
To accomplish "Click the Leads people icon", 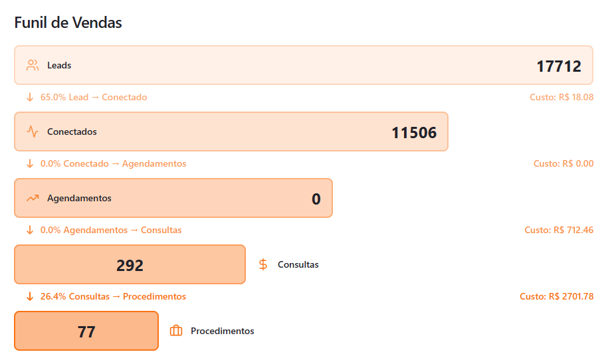I will [33, 65].
